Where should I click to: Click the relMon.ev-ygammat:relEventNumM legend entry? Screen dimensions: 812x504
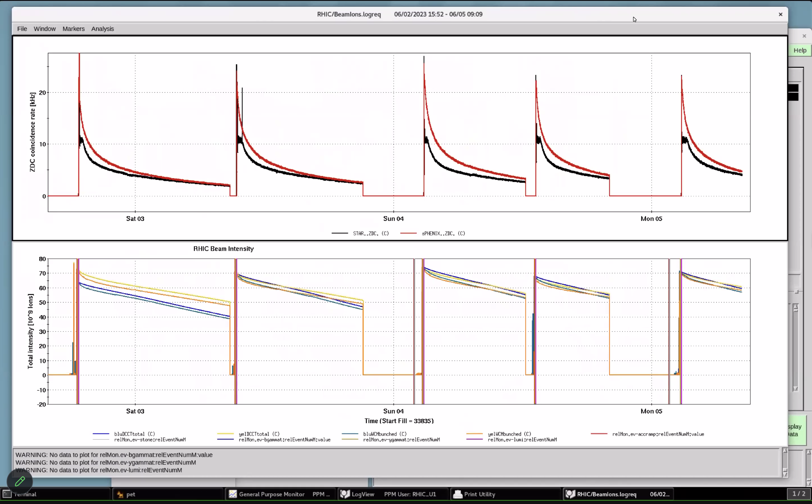pyautogui.click(x=391, y=440)
